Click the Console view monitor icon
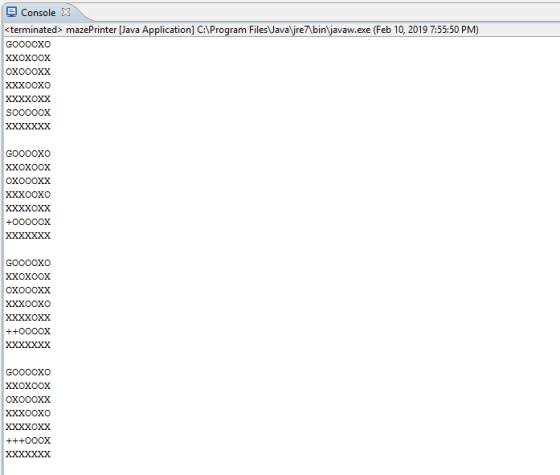The width and height of the screenshot is (560, 475). (11, 12)
